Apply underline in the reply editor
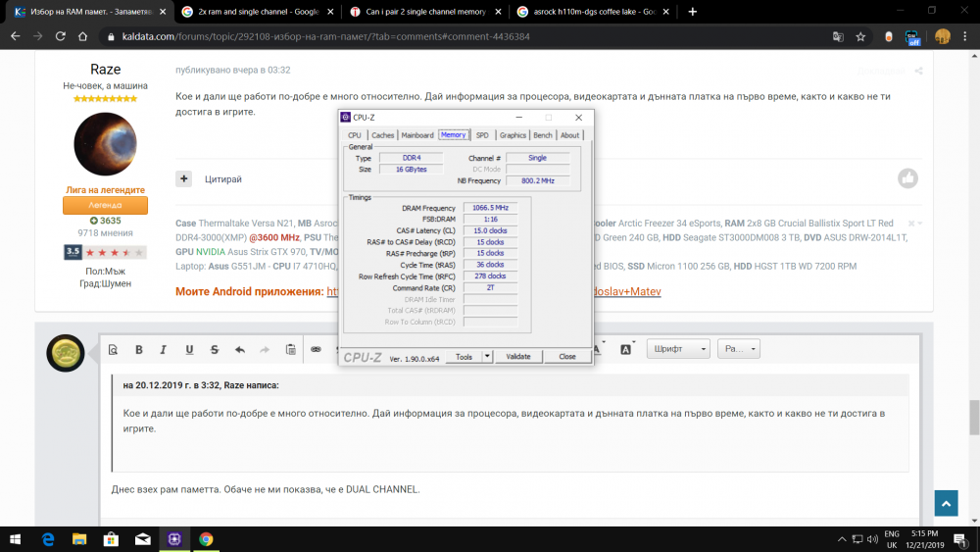 pos(189,349)
